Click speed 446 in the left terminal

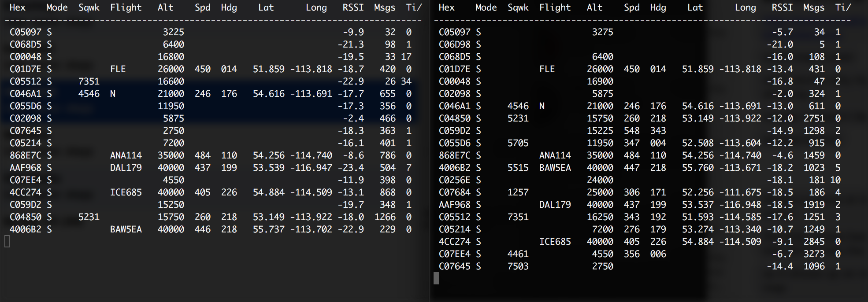[x=203, y=229]
